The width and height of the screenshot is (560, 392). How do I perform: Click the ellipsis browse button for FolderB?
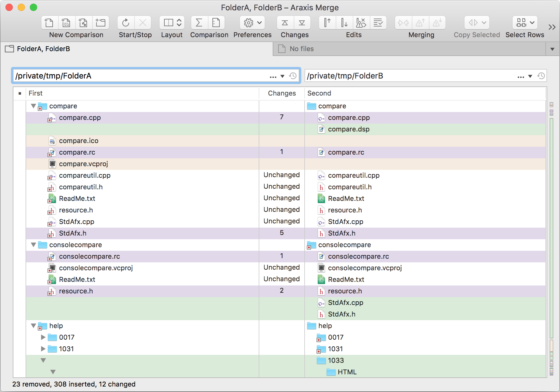click(520, 76)
